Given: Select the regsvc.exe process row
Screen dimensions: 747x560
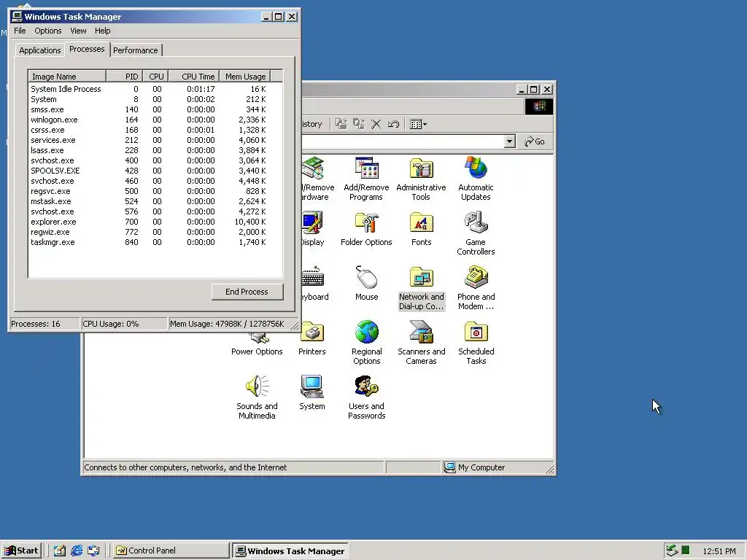Looking at the screenshot, I should point(155,192).
